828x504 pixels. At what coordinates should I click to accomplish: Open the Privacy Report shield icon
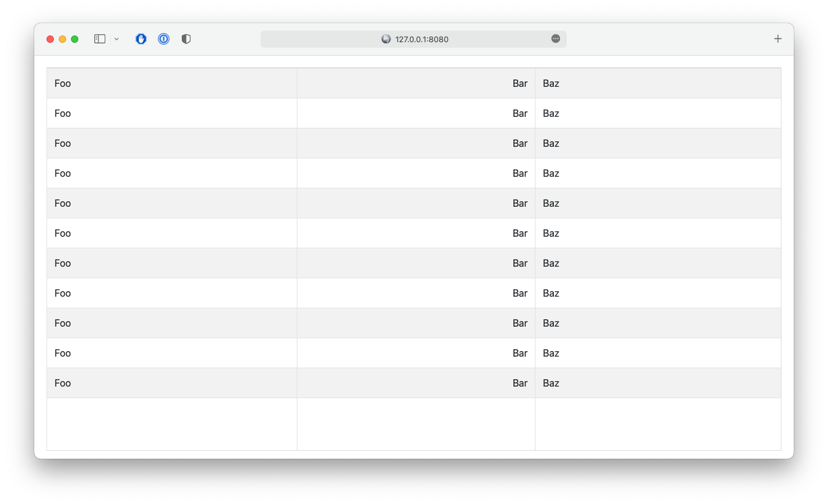click(x=186, y=39)
